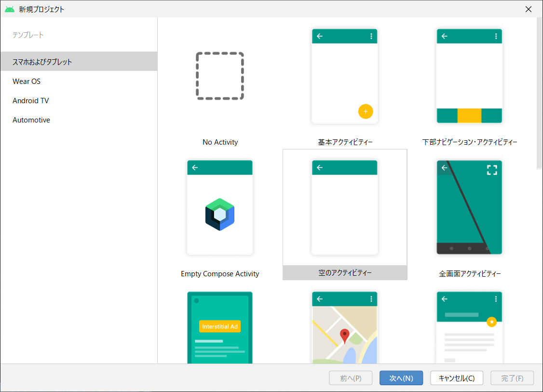Click the キャンセル(C) button
Screen dimensions: 543x392
tap(456, 378)
